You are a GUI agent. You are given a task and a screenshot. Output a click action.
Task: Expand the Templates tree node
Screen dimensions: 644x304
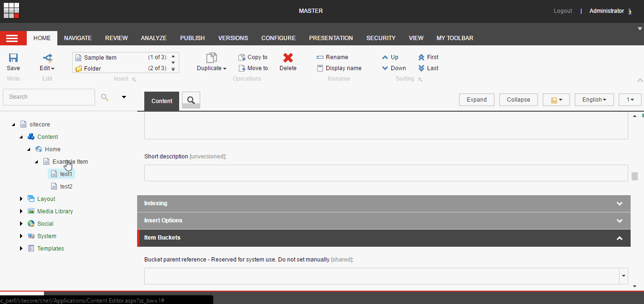pyautogui.click(x=21, y=248)
